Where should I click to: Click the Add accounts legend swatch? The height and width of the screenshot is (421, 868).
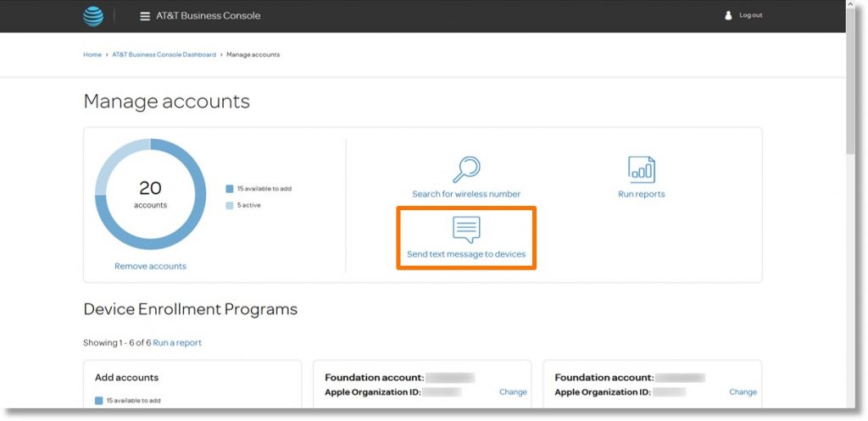98,401
